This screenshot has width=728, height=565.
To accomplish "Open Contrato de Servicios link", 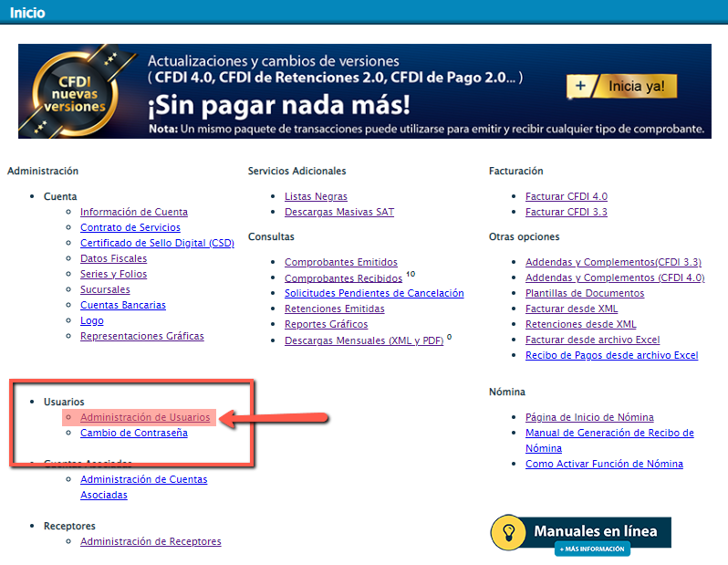I will 130,227.
